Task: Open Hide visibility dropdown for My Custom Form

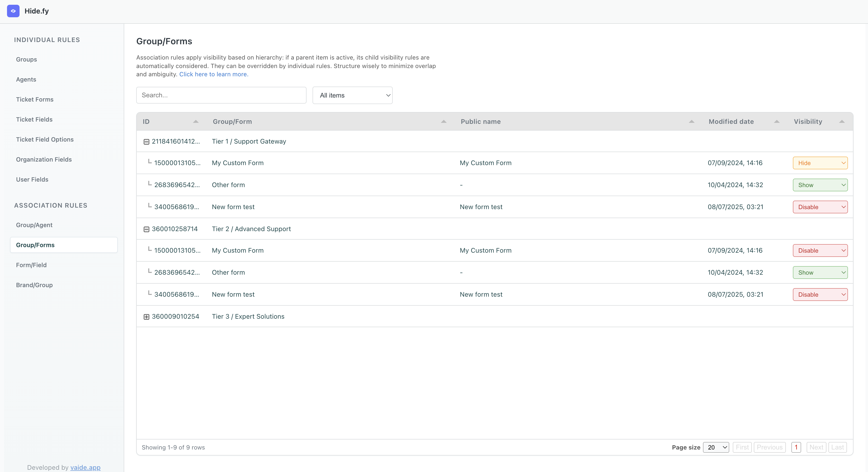Action: tap(820, 163)
